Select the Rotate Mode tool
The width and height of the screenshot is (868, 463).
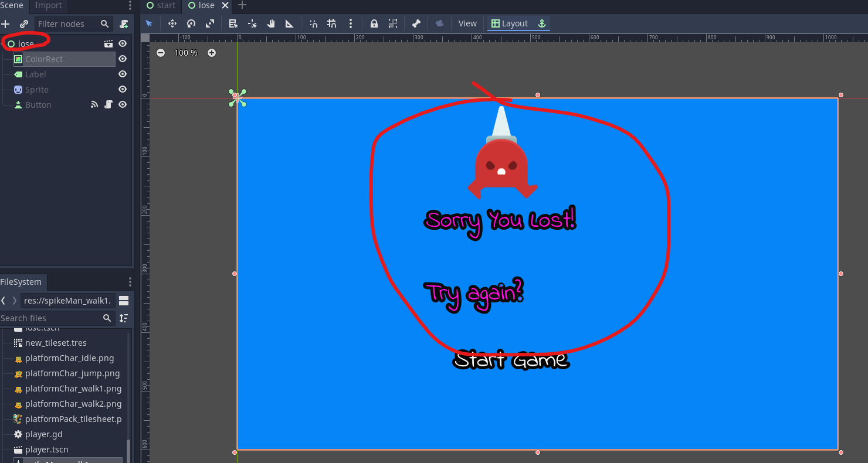coord(191,23)
